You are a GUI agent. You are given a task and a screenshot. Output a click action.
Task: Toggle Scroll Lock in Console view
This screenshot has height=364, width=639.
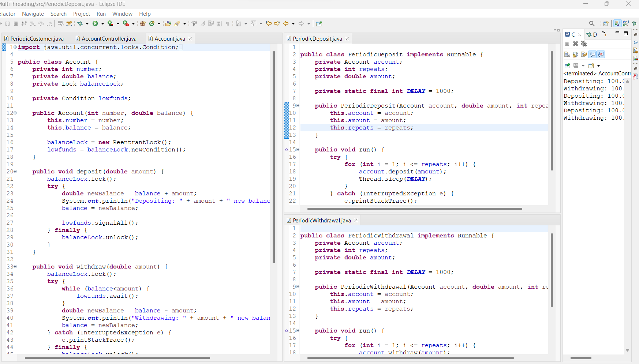tap(575, 55)
